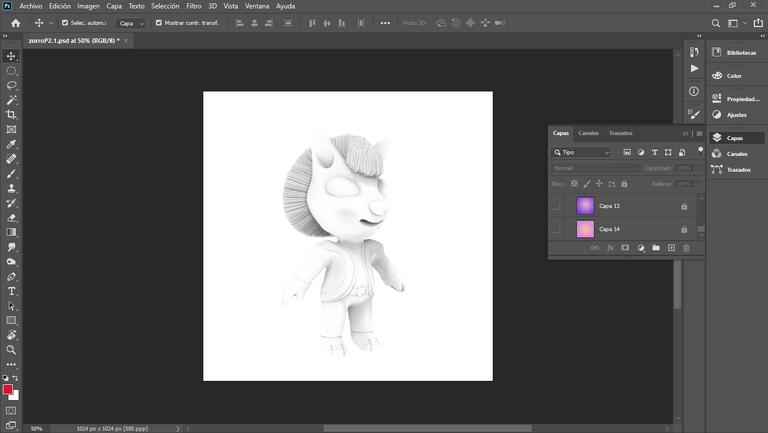Open the Color panel
Screen dimensions: 768x433
737,76
